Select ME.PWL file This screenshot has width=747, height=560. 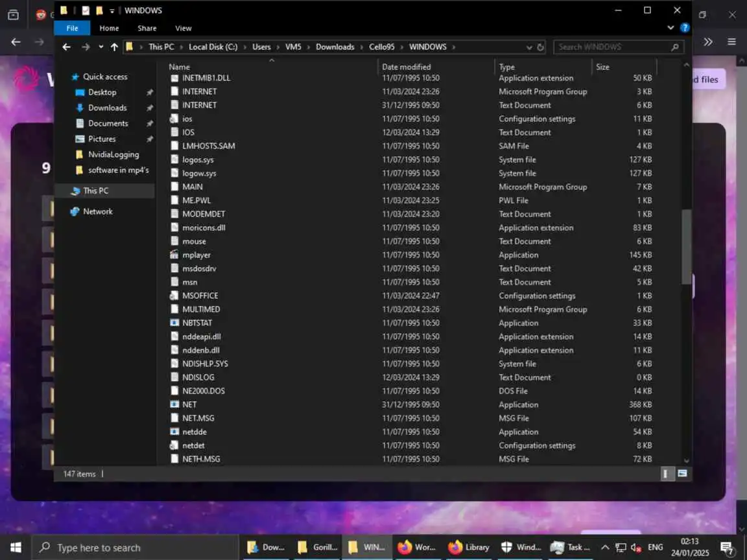point(196,200)
